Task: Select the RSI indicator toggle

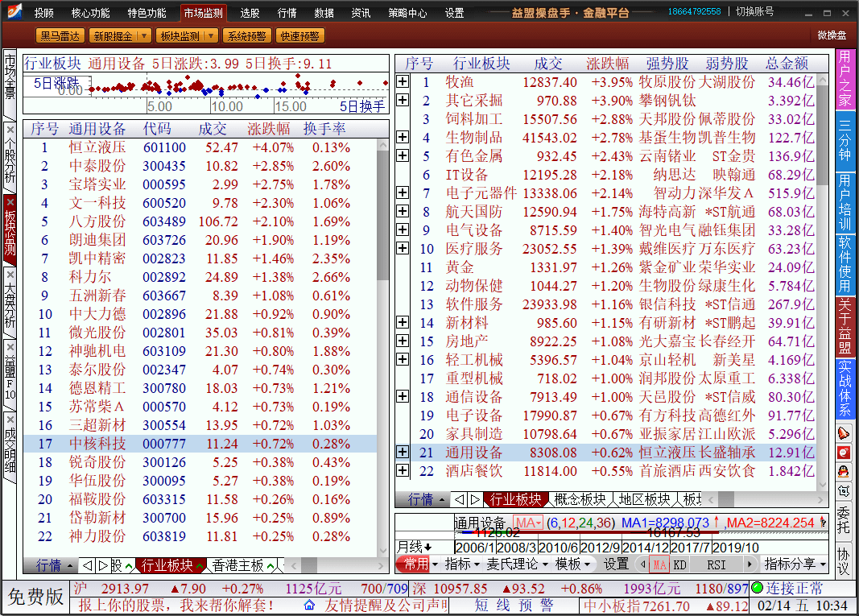Action: [716, 564]
